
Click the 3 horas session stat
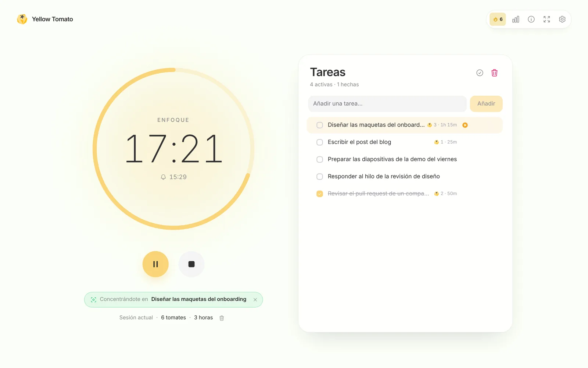coord(204,318)
